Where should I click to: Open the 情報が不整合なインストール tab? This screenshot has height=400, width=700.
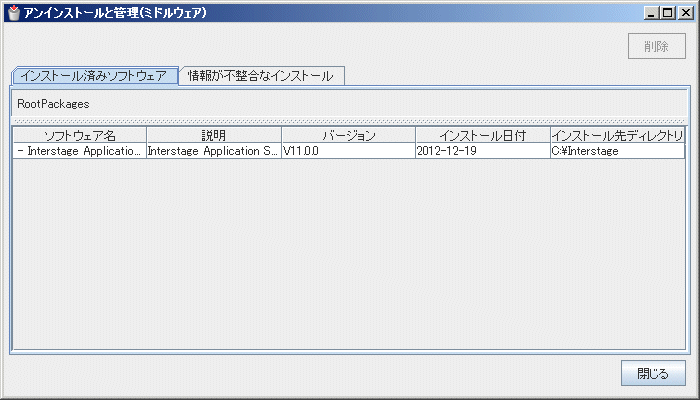[x=261, y=75]
